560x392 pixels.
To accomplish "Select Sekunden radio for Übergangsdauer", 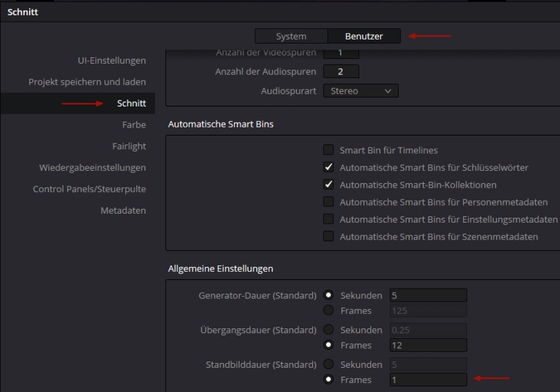I will (329, 329).
